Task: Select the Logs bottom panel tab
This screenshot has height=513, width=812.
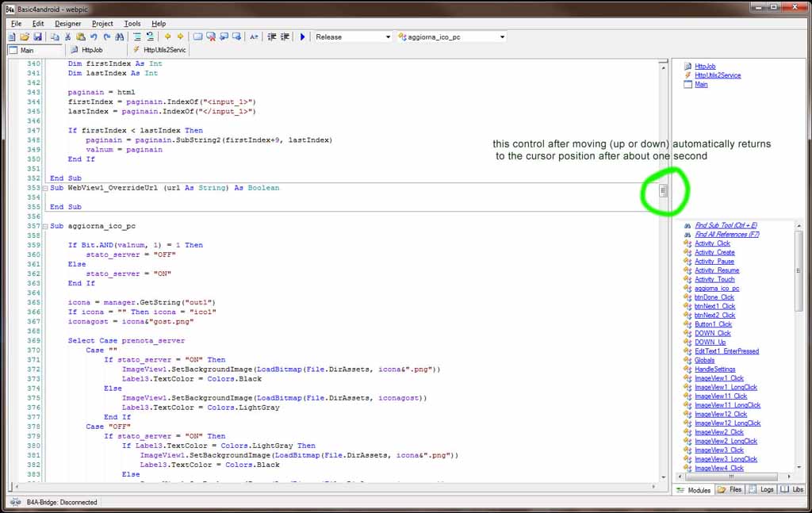Action: click(x=761, y=490)
